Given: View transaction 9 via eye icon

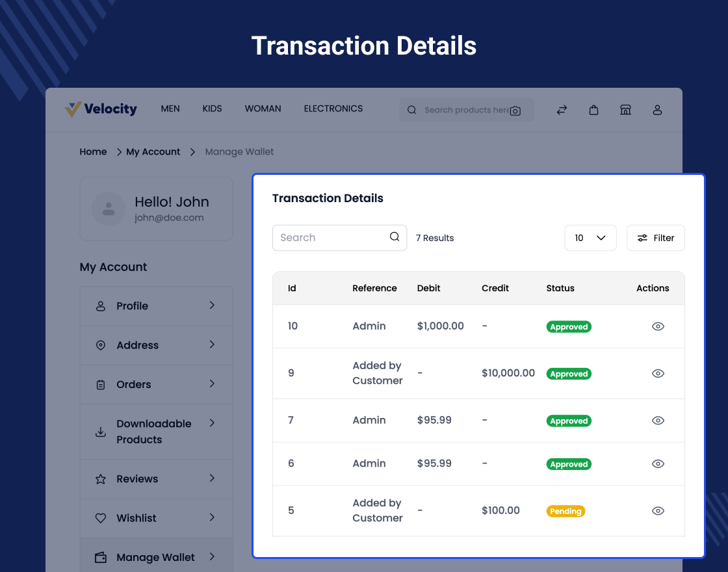Looking at the screenshot, I should tap(658, 373).
